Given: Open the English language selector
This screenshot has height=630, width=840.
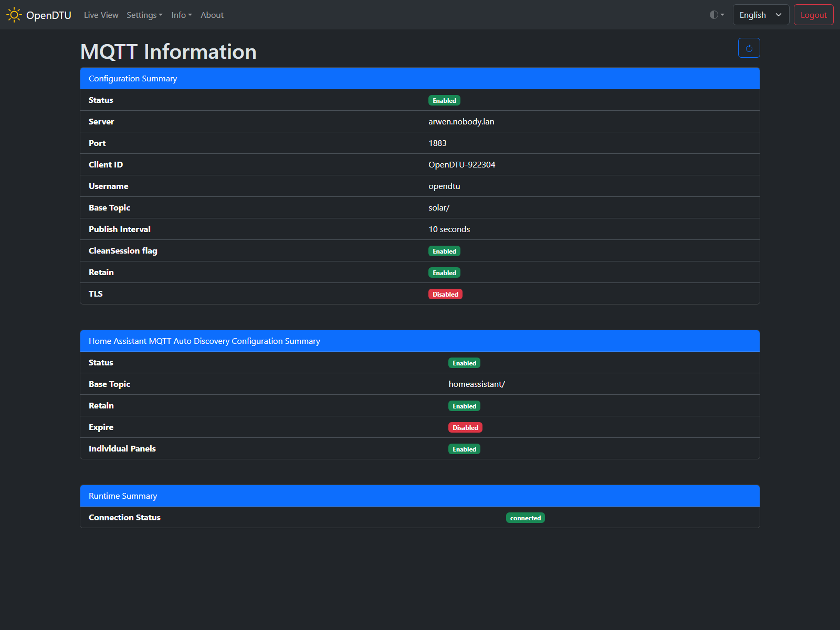Looking at the screenshot, I should click(x=761, y=15).
